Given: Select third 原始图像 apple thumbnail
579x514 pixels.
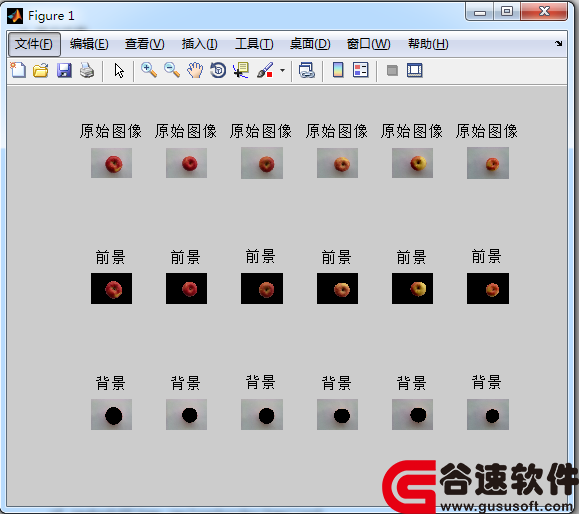Looking at the screenshot, I should [x=262, y=163].
